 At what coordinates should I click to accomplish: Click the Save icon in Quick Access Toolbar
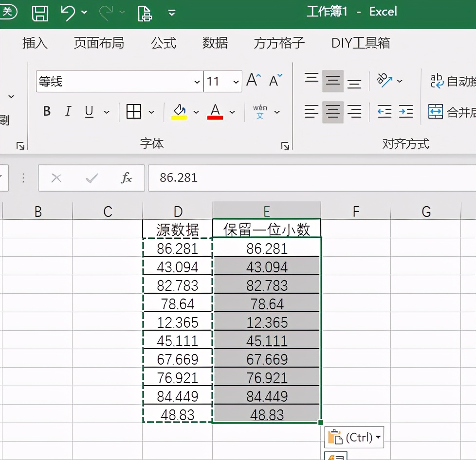[x=40, y=13]
